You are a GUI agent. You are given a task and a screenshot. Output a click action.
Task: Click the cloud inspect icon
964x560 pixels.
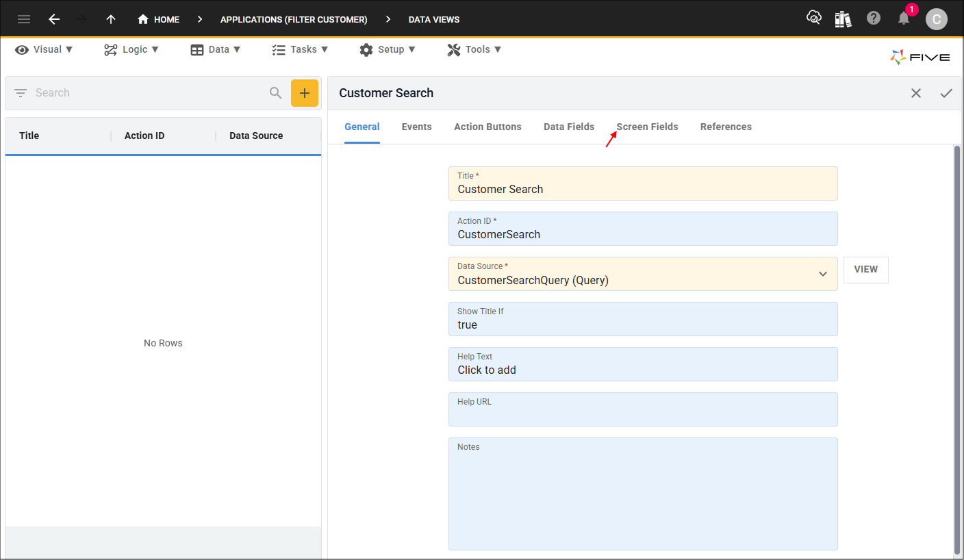[x=814, y=18]
